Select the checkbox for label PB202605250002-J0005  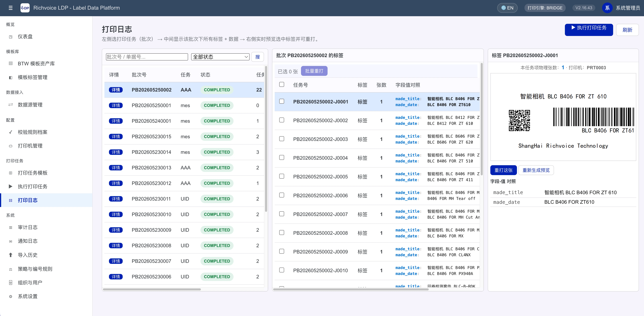(282, 176)
